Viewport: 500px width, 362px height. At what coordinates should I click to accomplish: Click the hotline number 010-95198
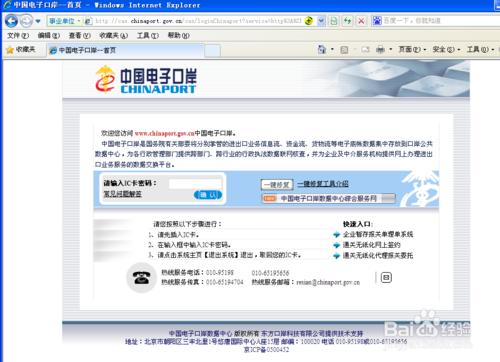coord(220,273)
